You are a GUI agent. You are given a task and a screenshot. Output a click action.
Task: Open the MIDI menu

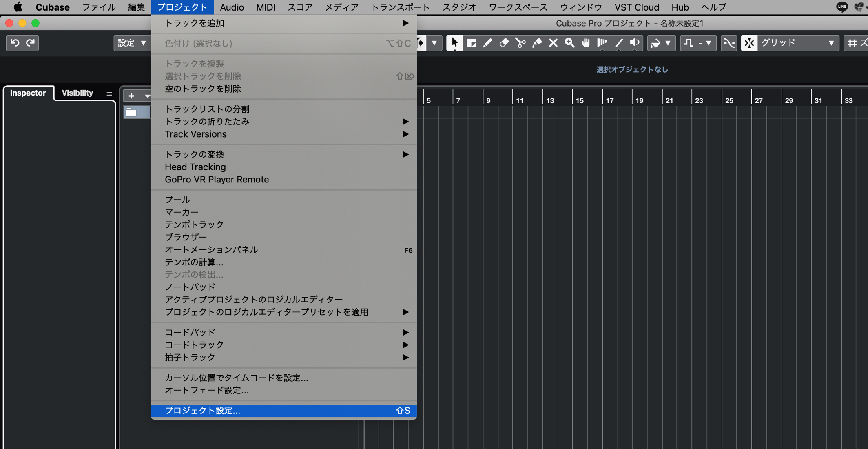(x=266, y=7)
